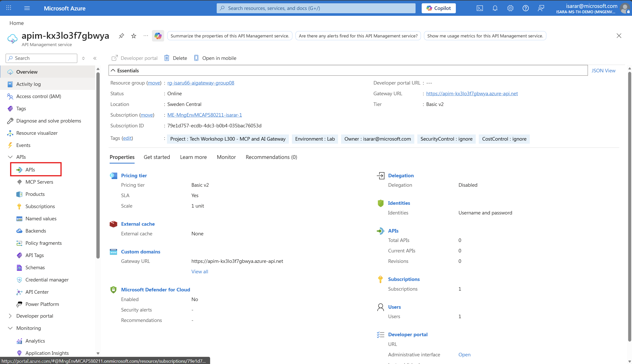The image size is (632, 364).
Task: Open resource group rg-isaru66-aigateway-group08
Action: 201,83
